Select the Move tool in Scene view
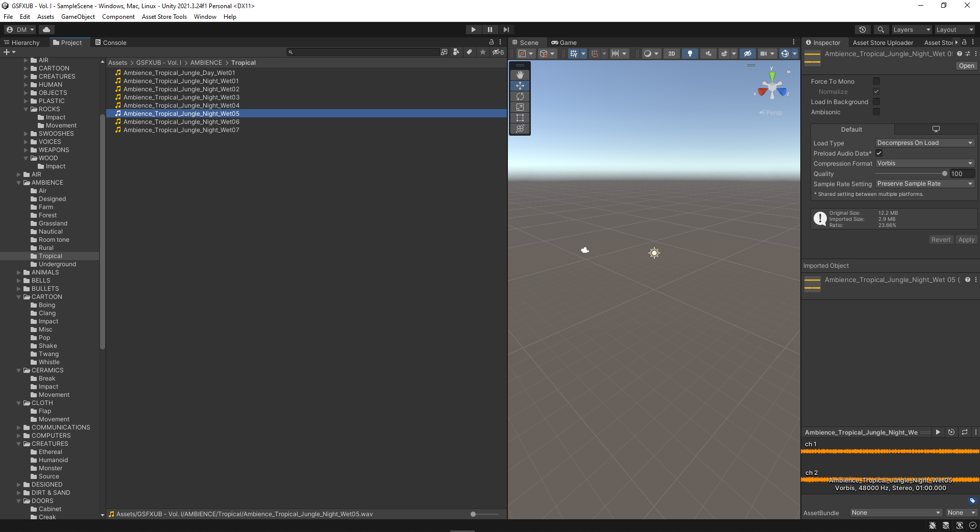Viewport: 980px width, 532px height. coord(520,86)
